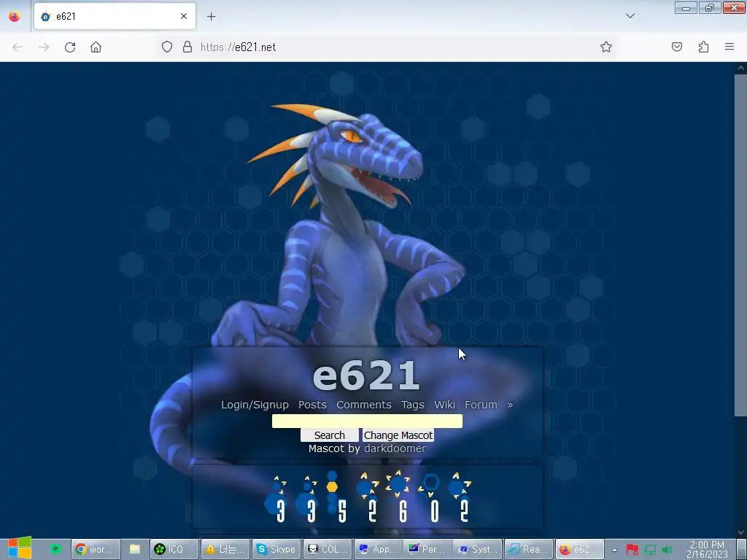Open a new tab with plus button
Viewport: 747px width, 560px height.
(211, 16)
